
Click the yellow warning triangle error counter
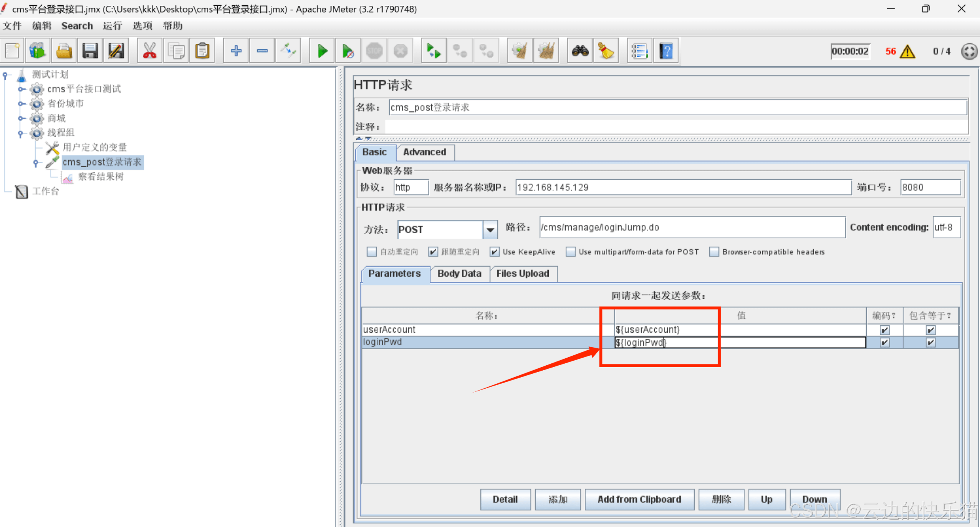(908, 51)
